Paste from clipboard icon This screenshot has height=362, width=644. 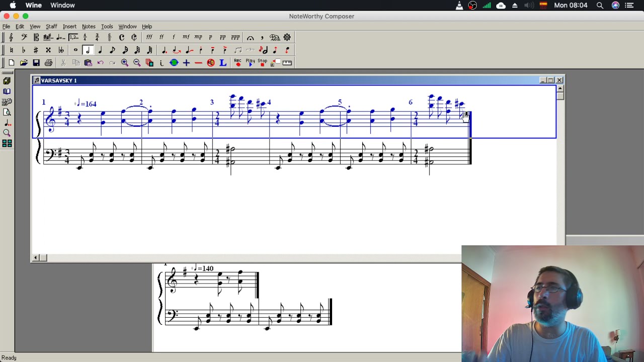click(88, 62)
